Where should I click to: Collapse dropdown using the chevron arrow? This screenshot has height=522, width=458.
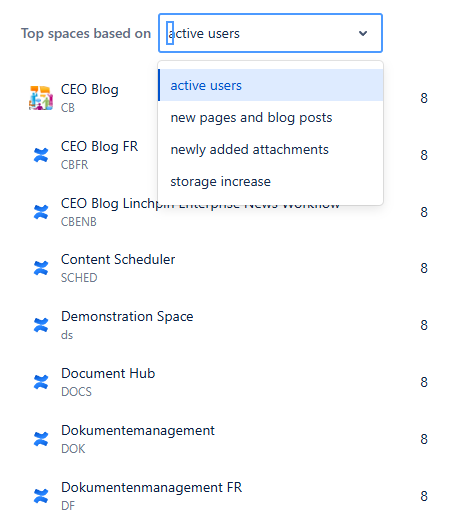point(363,33)
